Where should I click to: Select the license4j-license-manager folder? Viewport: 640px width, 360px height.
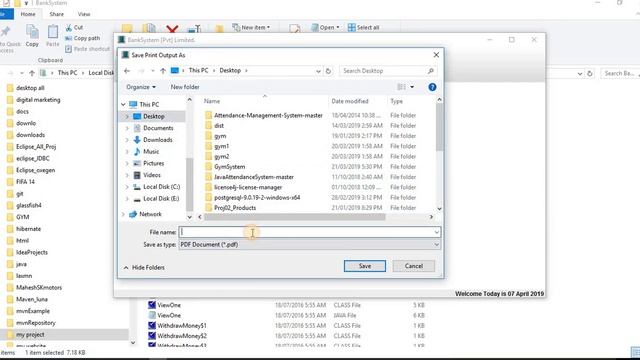coord(248,187)
